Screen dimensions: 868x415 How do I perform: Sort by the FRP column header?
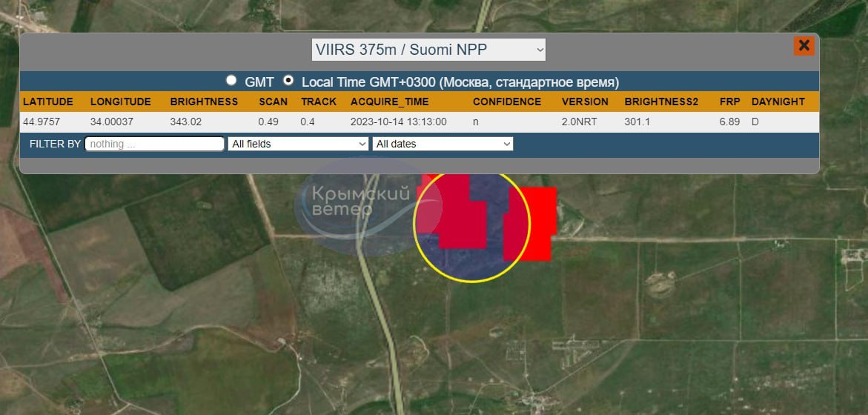[x=729, y=102]
